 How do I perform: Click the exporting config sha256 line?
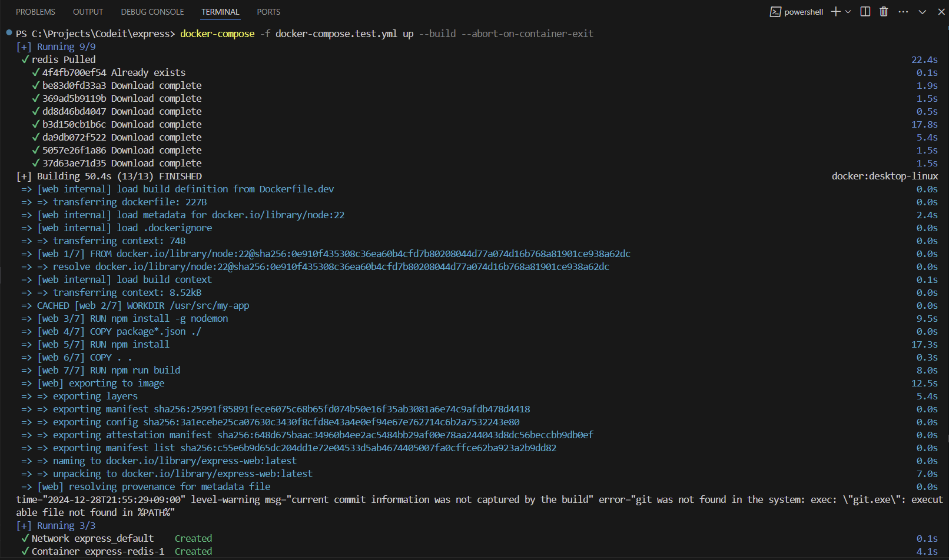[270, 422]
